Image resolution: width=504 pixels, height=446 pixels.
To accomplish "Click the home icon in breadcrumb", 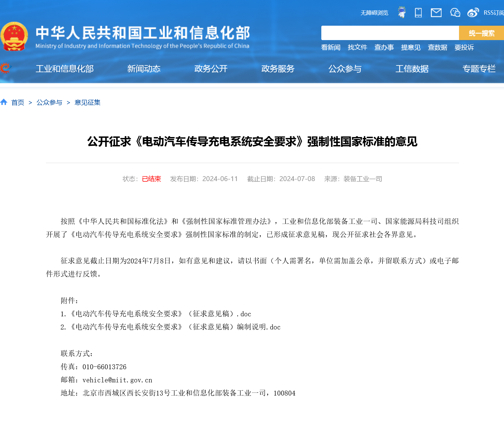I will pos(4,102).
